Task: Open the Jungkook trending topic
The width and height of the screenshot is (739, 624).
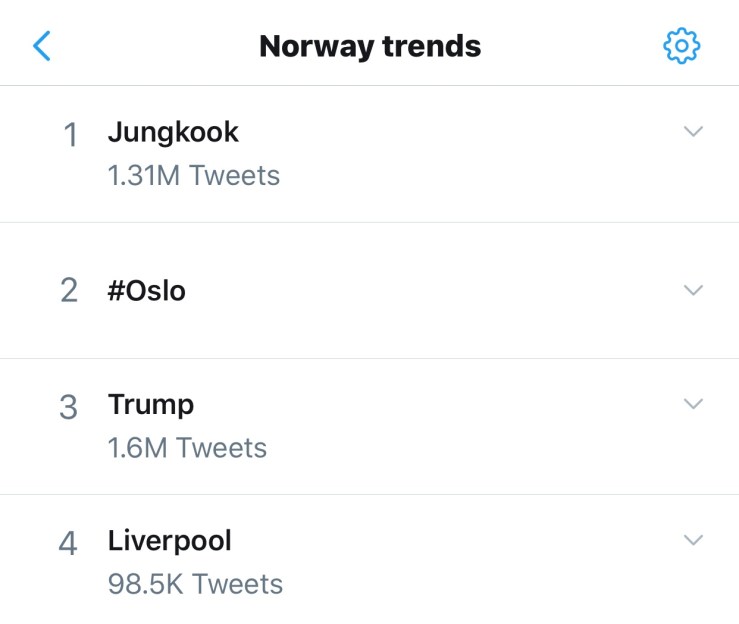Action: [173, 132]
